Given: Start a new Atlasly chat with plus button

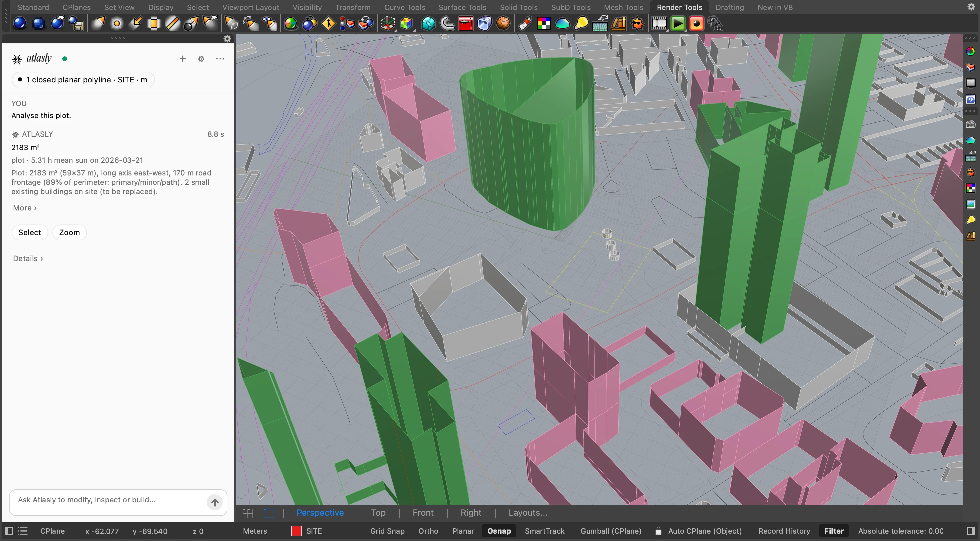Looking at the screenshot, I should tap(183, 59).
